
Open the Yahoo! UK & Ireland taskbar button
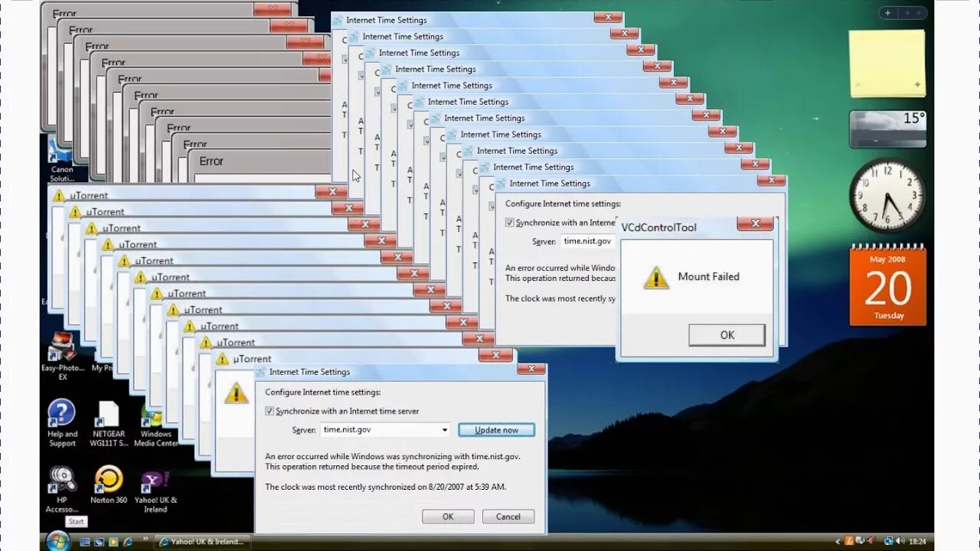click(x=202, y=542)
